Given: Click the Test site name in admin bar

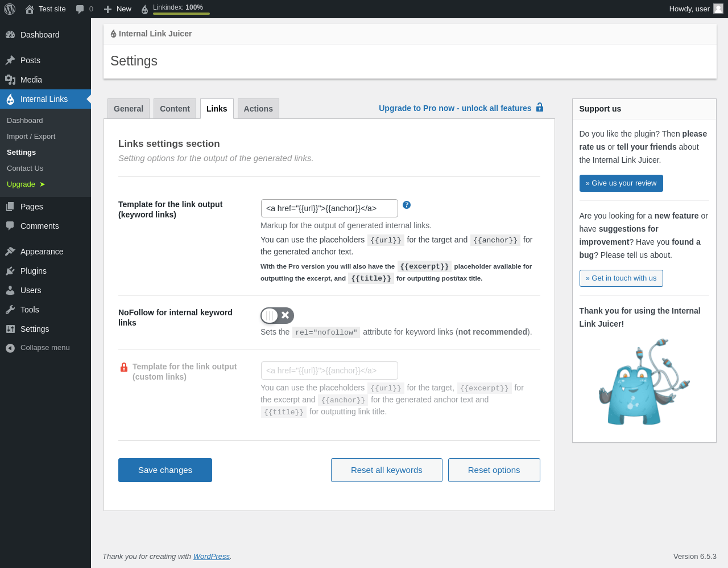Looking at the screenshot, I should (52, 9).
